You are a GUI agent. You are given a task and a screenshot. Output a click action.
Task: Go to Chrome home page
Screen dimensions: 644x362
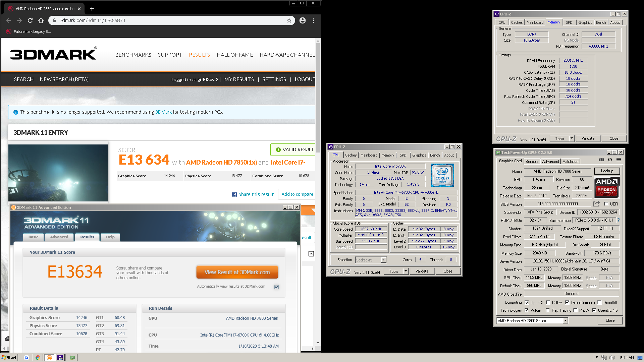point(41,20)
